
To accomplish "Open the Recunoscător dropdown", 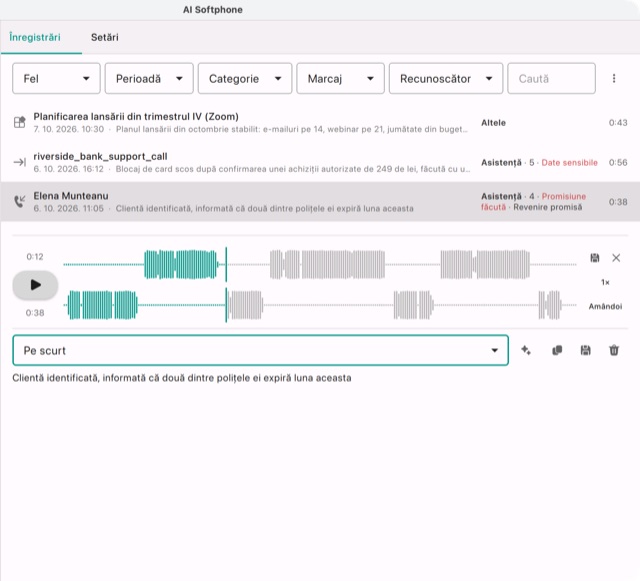I will [x=446, y=78].
